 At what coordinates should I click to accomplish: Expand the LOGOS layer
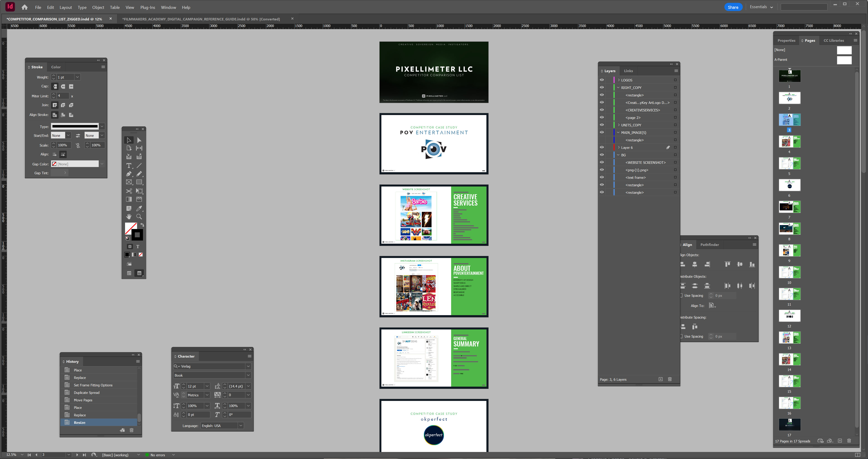click(619, 80)
